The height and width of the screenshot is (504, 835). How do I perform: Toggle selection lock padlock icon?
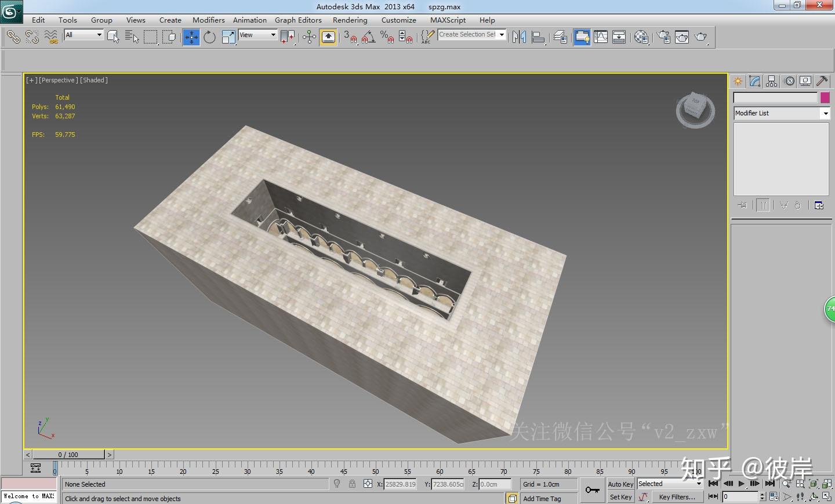[x=352, y=484]
